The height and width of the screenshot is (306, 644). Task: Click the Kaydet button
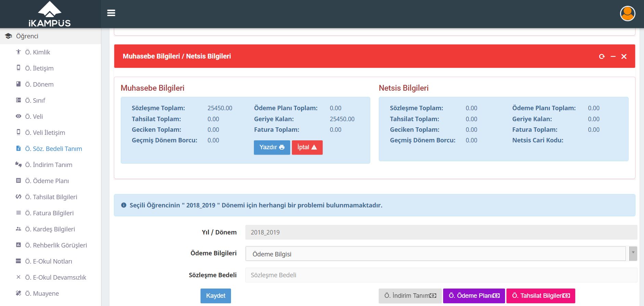click(x=216, y=296)
